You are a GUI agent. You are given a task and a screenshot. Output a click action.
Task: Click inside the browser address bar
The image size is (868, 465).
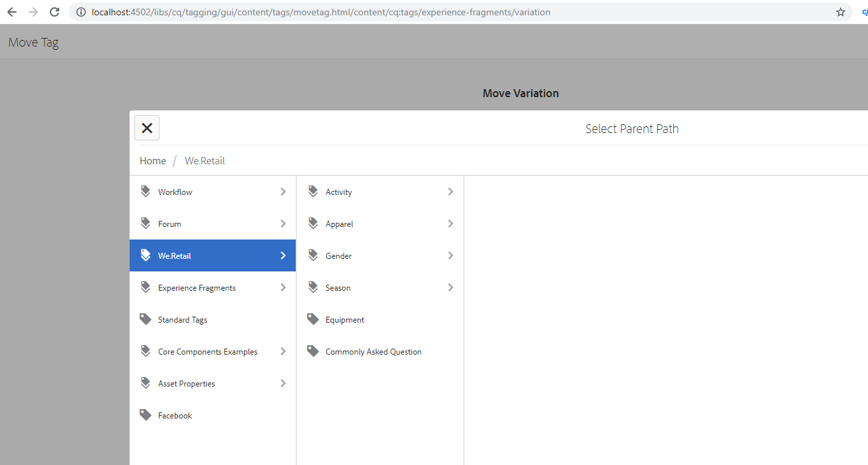(399, 11)
